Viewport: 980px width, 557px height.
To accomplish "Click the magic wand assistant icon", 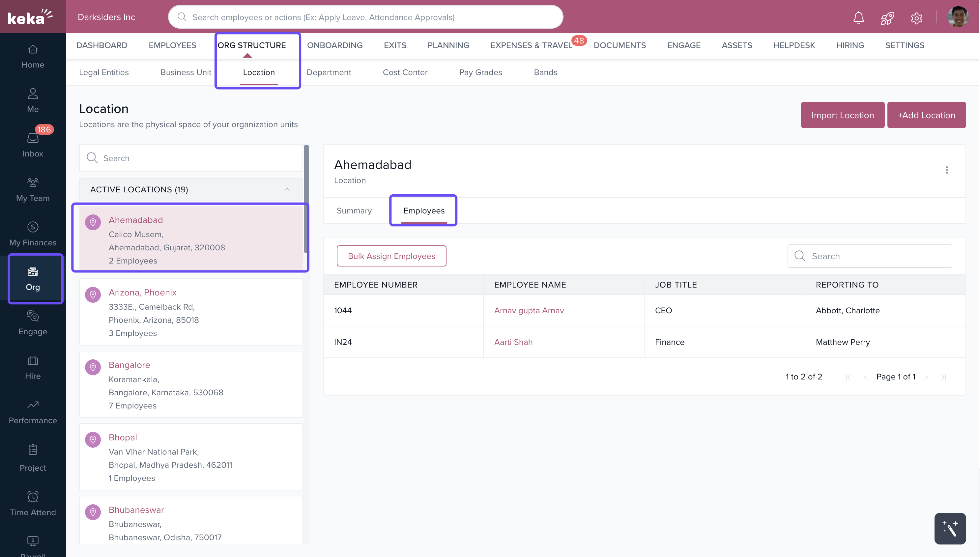I will 949,528.
